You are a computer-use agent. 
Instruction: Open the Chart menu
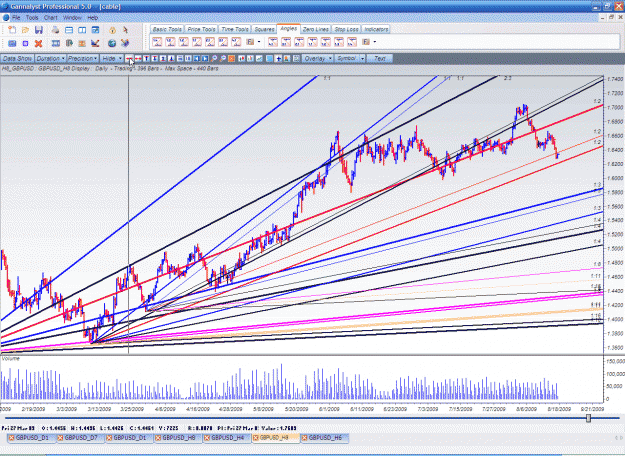click(51, 18)
